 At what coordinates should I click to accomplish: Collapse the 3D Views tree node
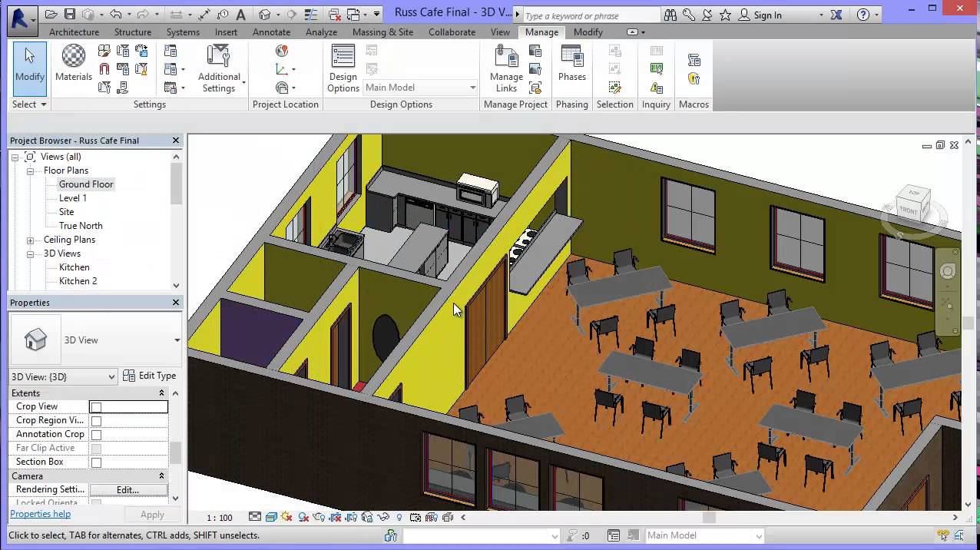pos(30,253)
